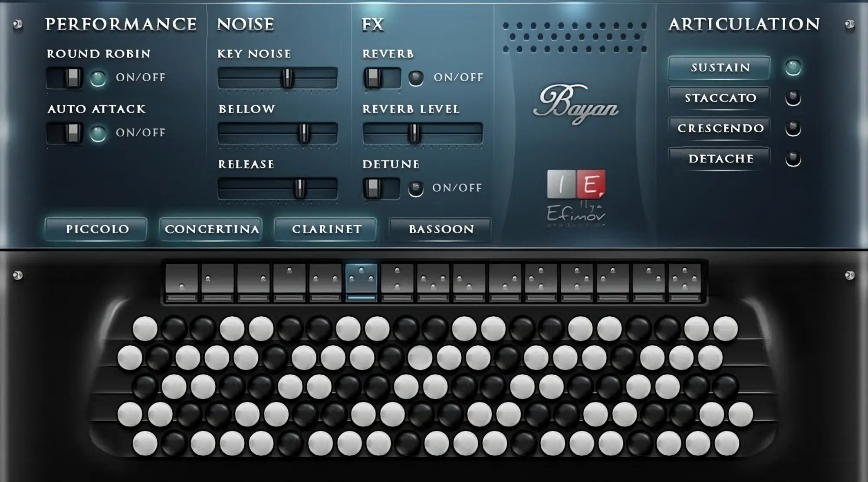This screenshot has height=482, width=868.
Task: Select the four-dot register switch
Action: point(684,279)
